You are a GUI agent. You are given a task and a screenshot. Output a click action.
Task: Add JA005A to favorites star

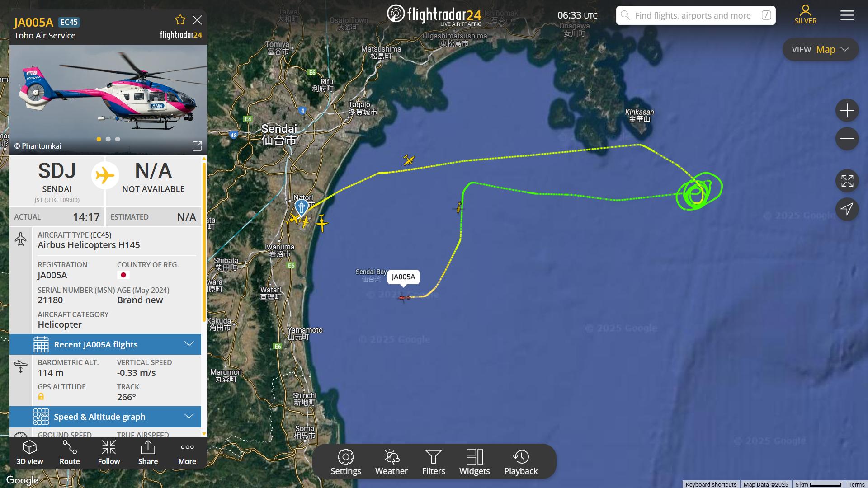click(180, 20)
